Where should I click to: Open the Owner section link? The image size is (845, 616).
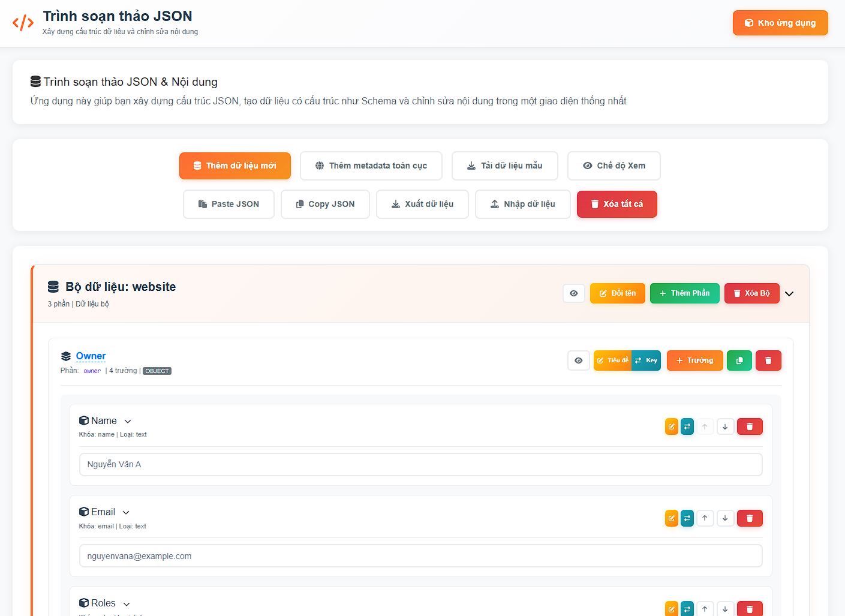point(91,356)
